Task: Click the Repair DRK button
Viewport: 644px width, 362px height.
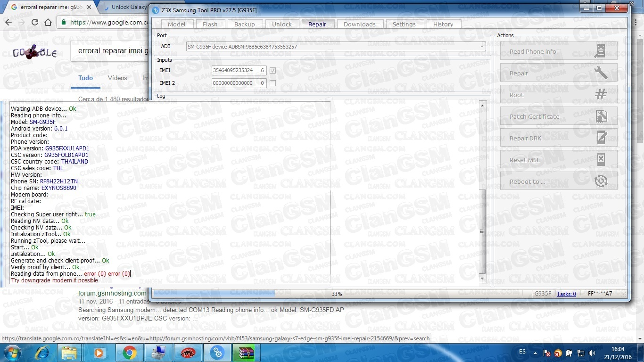Action: click(x=559, y=138)
